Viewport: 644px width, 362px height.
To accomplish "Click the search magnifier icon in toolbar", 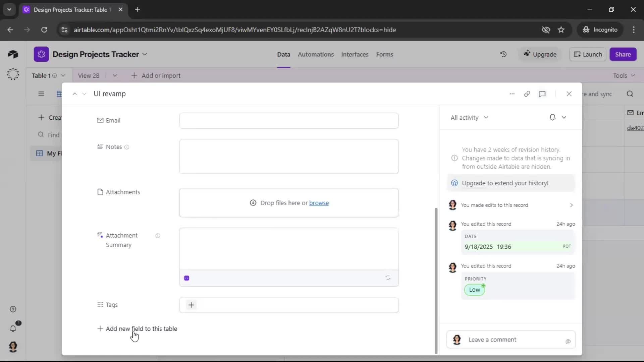I will [630, 94].
